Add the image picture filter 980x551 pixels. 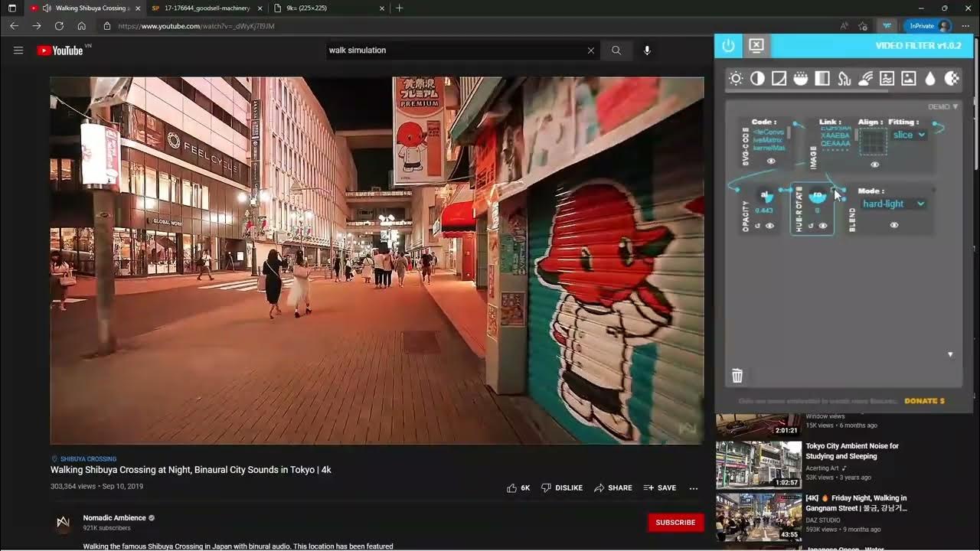tap(909, 78)
